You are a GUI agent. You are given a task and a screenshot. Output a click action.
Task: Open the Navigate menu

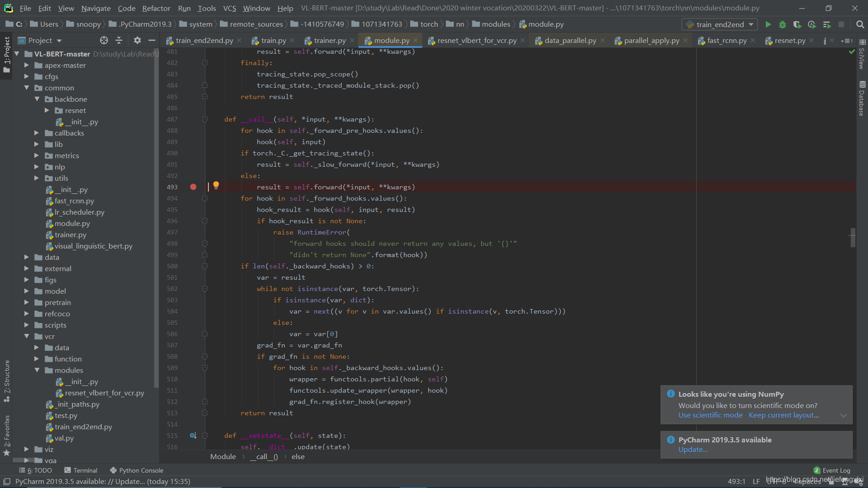[x=96, y=8]
